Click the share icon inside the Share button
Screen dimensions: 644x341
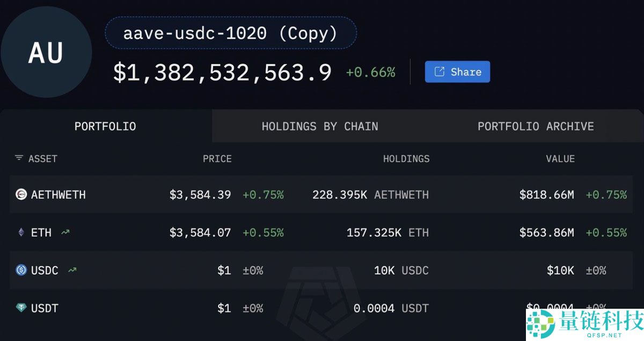440,71
